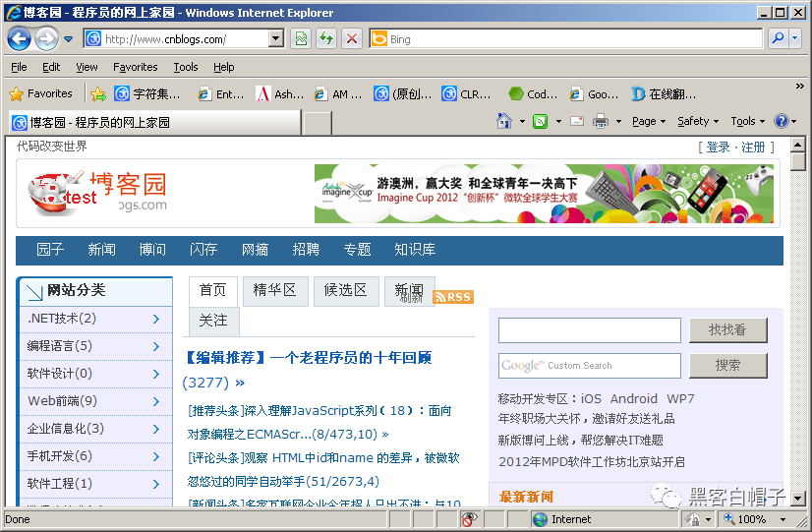
Task: Open the 100% zoom level dropdown
Action: [783, 519]
